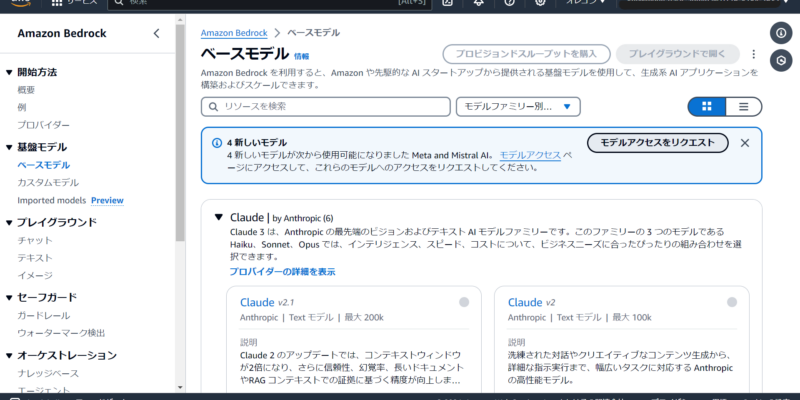Click the notification bell in top bar
800x400 pixels.
point(477,3)
